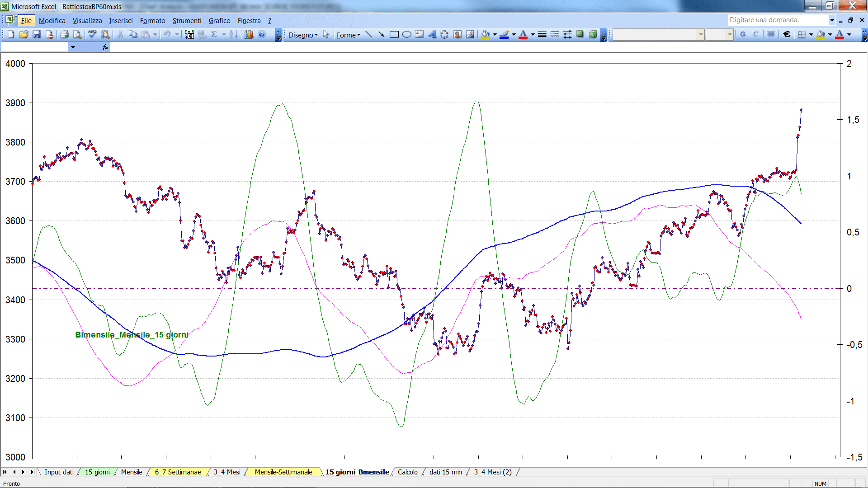Open the File menu
This screenshot has width=868, height=488.
coord(26,20)
